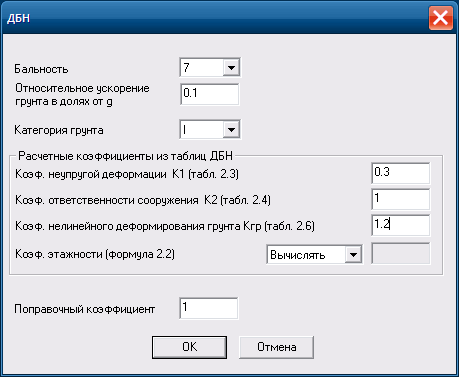Click the K1 inelastic deformation coefficient field
Image resolution: width=459 pixels, height=377 pixels.
[401, 173]
